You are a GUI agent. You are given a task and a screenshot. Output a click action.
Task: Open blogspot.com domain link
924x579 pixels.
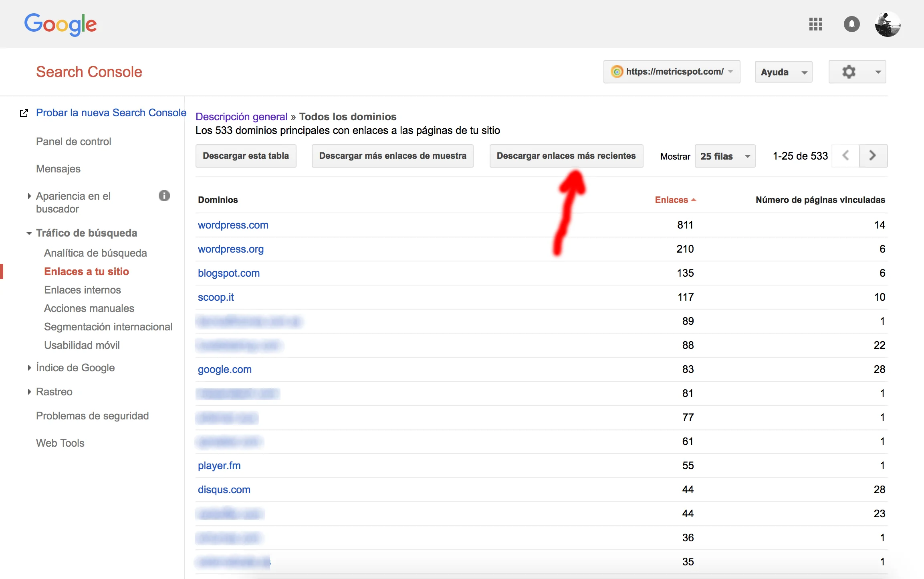click(229, 273)
